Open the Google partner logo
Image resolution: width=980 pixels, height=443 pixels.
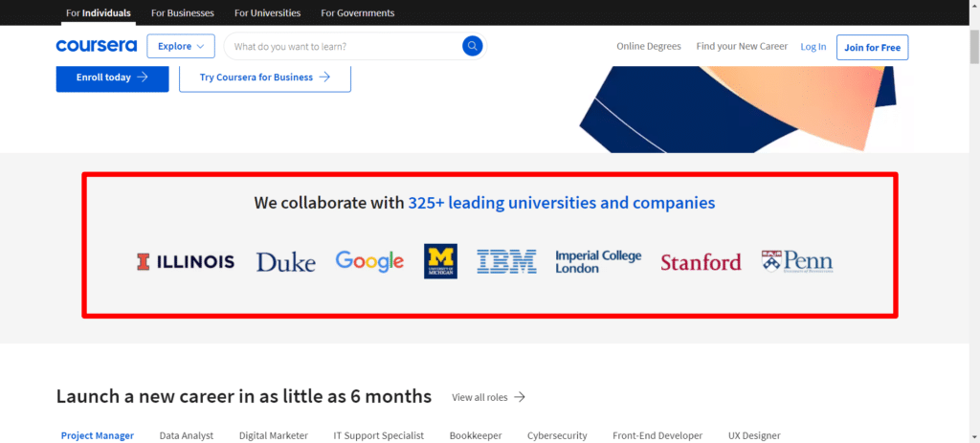[x=369, y=261]
